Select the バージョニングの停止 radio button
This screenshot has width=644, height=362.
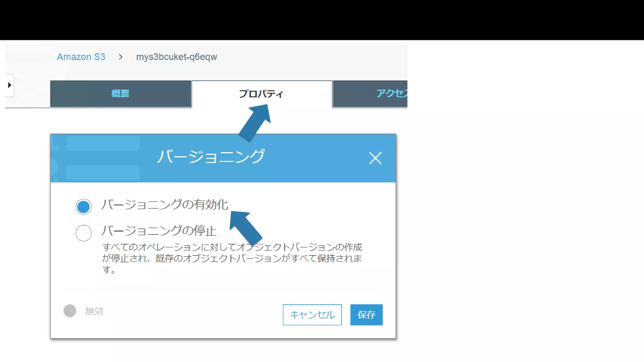pos(83,233)
